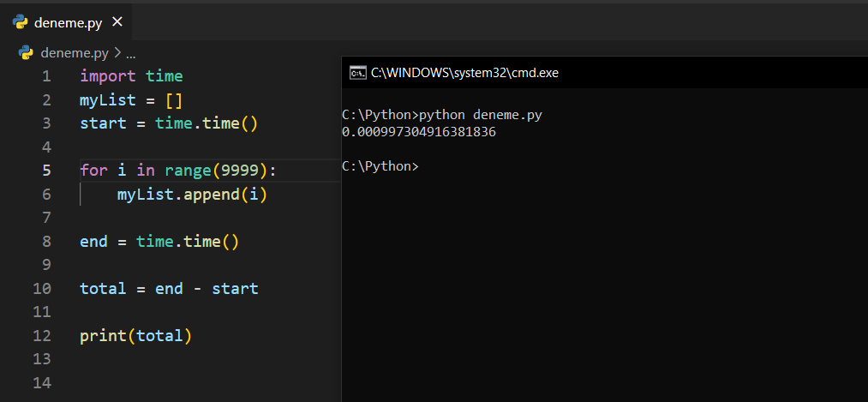Image resolution: width=868 pixels, height=402 pixels.
Task: Focus the cmd.exe window title bar text
Action: coord(464,73)
